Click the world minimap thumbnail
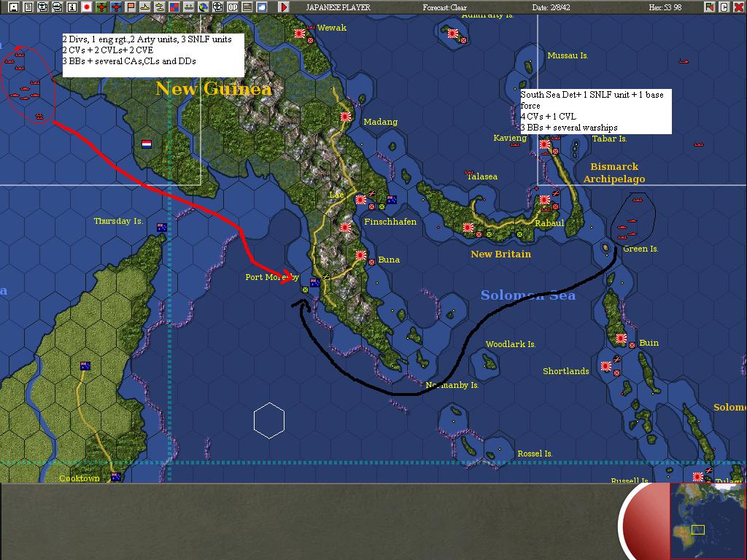Image resolution: width=747 pixels, height=560 pixels. pyautogui.click(x=708, y=521)
